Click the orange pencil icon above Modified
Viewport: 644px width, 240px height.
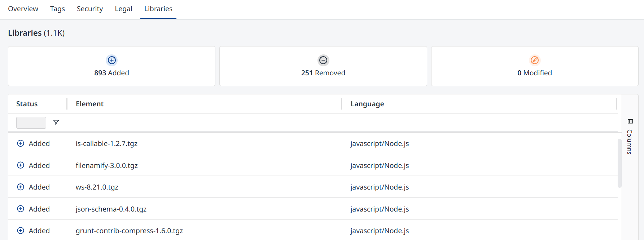coord(535,60)
